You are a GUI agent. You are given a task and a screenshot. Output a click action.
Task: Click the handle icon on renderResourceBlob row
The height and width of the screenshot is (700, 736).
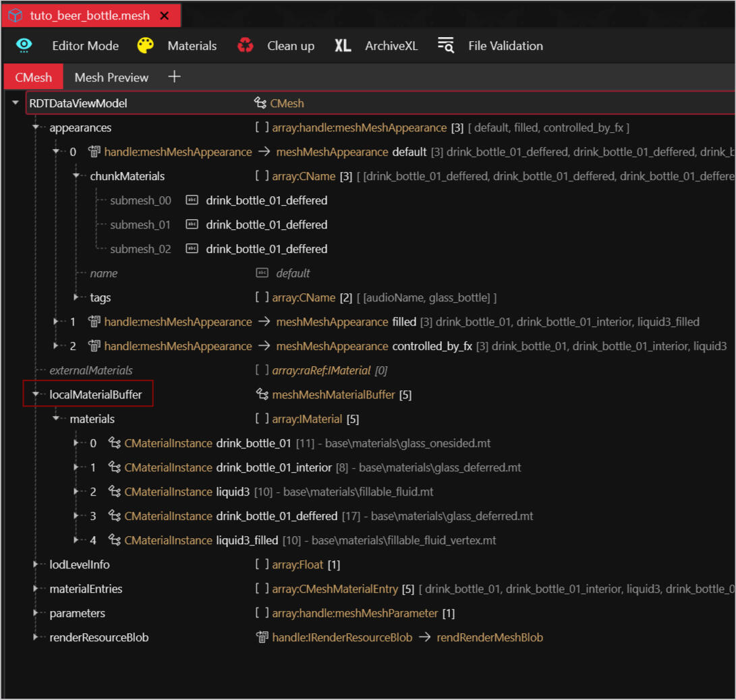(262, 637)
